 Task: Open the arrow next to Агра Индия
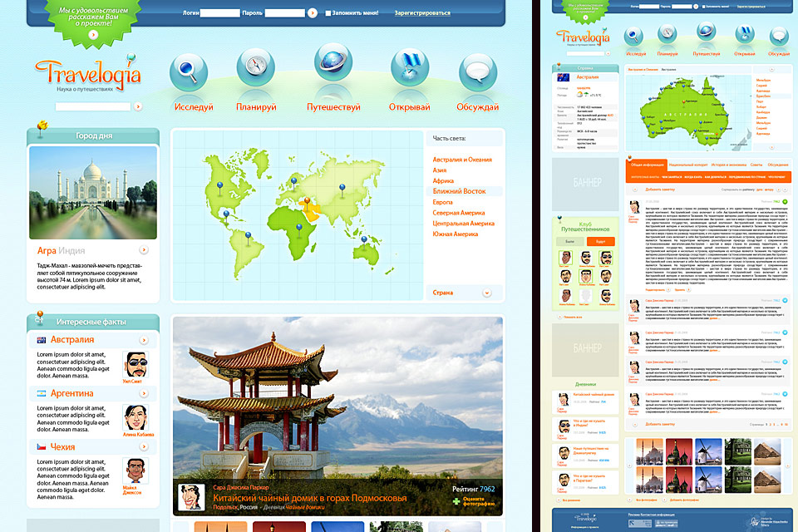tap(144, 250)
